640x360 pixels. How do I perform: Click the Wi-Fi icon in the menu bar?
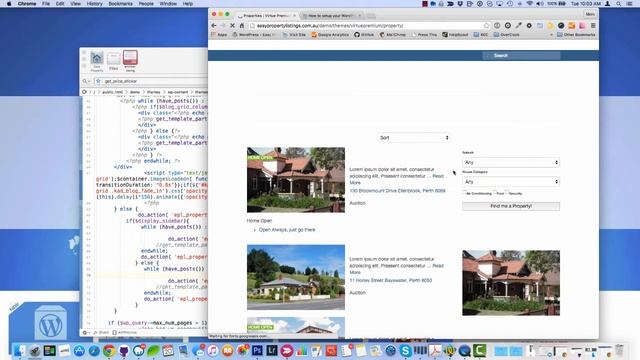pyautogui.click(x=529, y=4)
